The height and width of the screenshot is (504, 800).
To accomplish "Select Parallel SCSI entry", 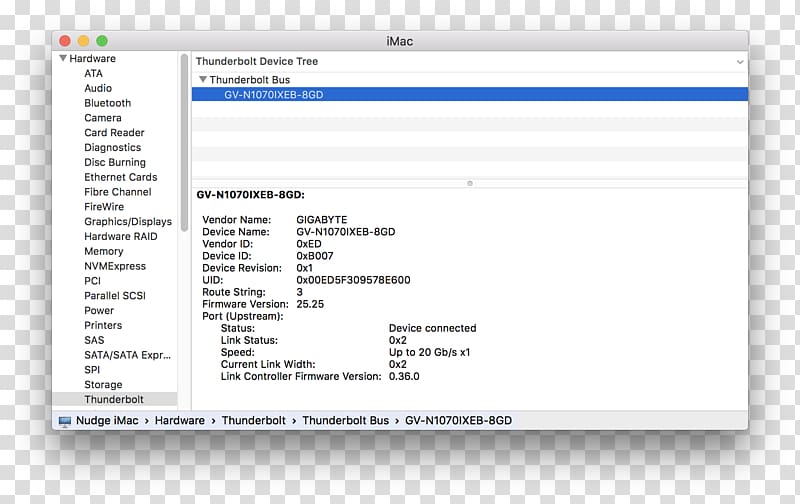I will tap(115, 295).
